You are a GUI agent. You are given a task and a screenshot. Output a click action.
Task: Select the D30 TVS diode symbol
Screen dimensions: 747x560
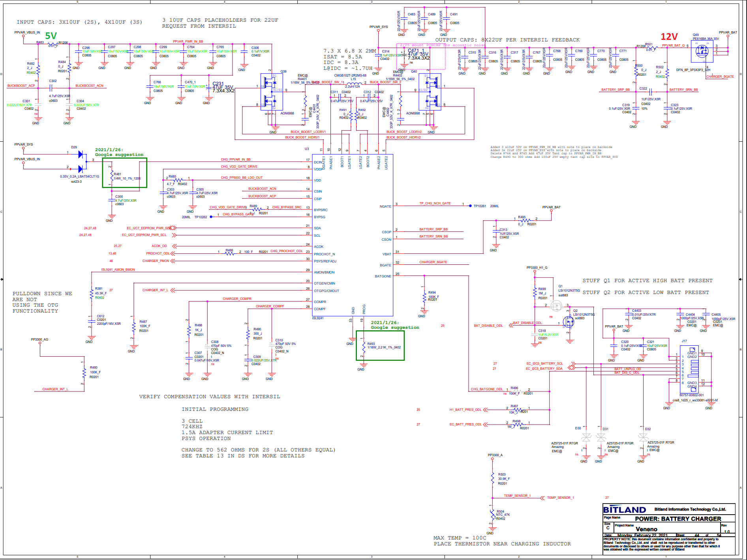tap(586, 437)
